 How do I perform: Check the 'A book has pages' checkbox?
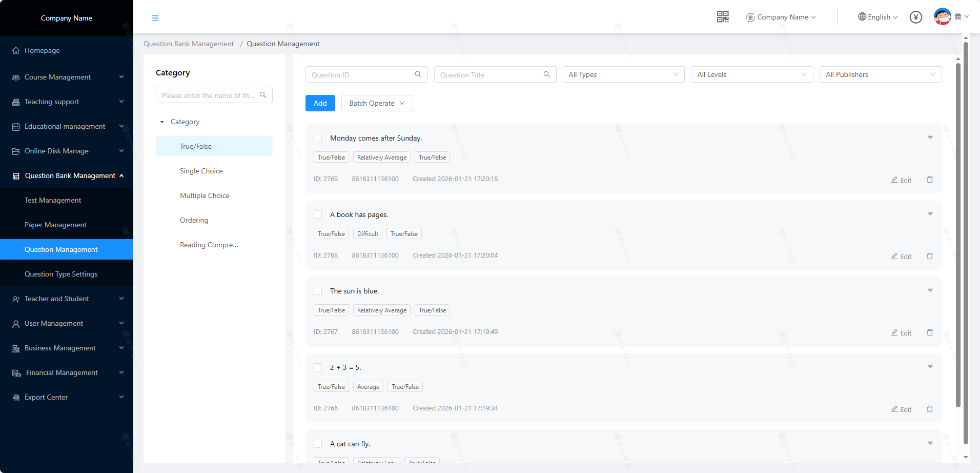tap(318, 214)
